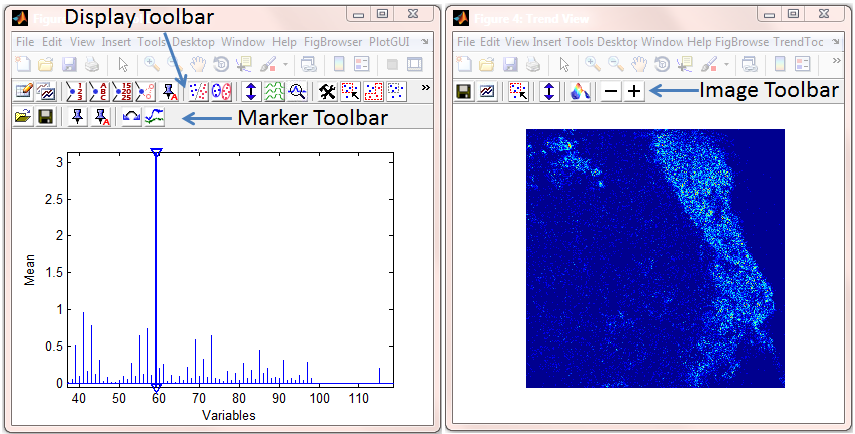Open the brush tool dropdown arrow in Trend View
This screenshot has width=855, height=434.
point(726,63)
